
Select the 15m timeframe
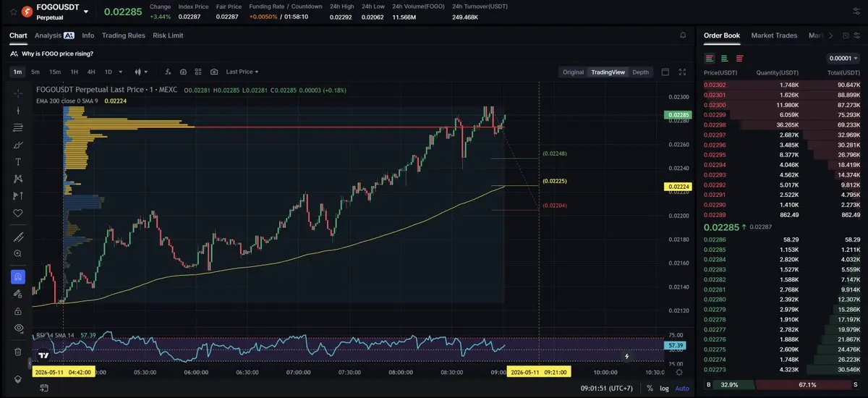click(55, 72)
